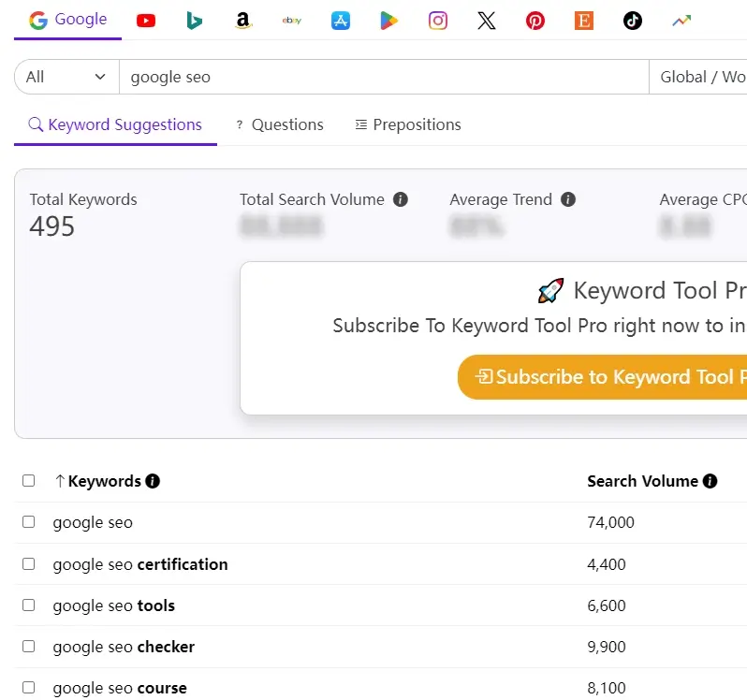Click the Total Keywords count 495
The width and height of the screenshot is (747, 700).
coord(51,226)
